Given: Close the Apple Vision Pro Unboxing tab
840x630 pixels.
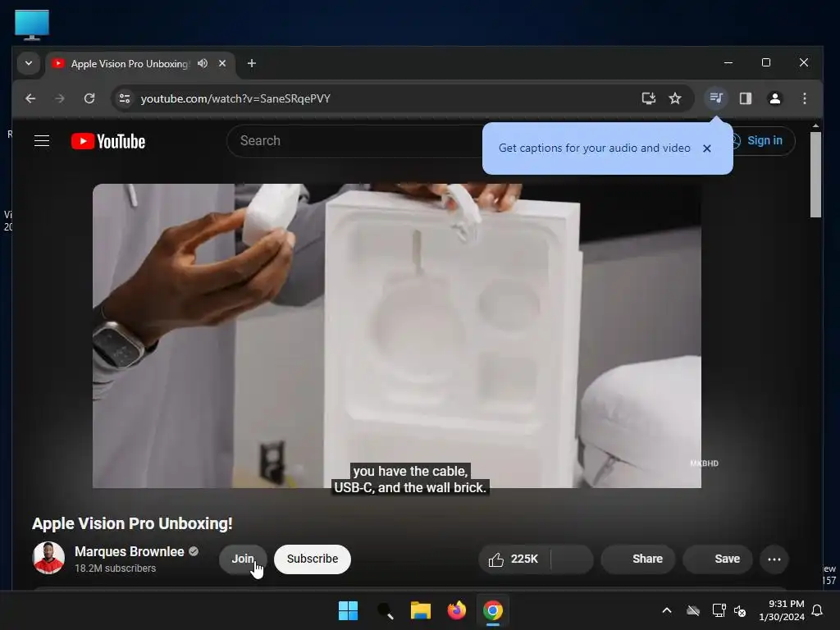Looking at the screenshot, I should point(222,63).
